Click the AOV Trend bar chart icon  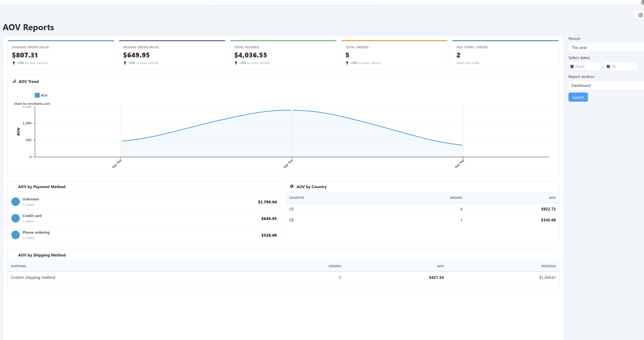coord(14,81)
